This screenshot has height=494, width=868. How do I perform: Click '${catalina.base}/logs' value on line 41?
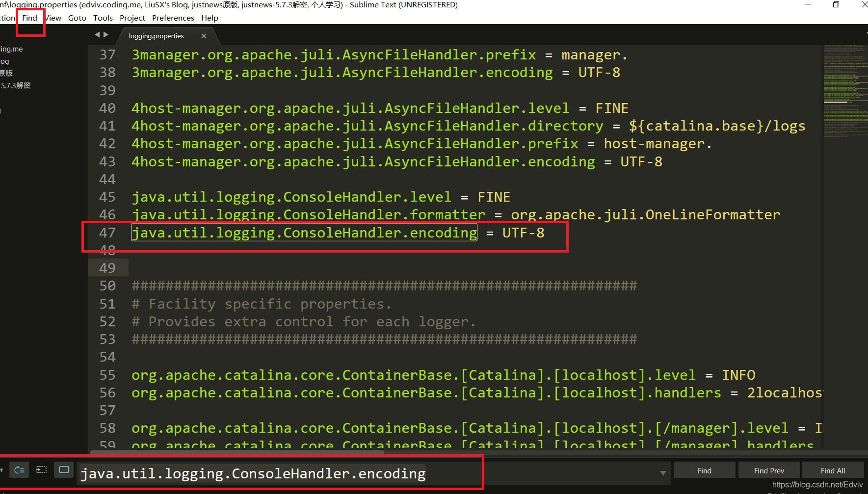point(717,126)
